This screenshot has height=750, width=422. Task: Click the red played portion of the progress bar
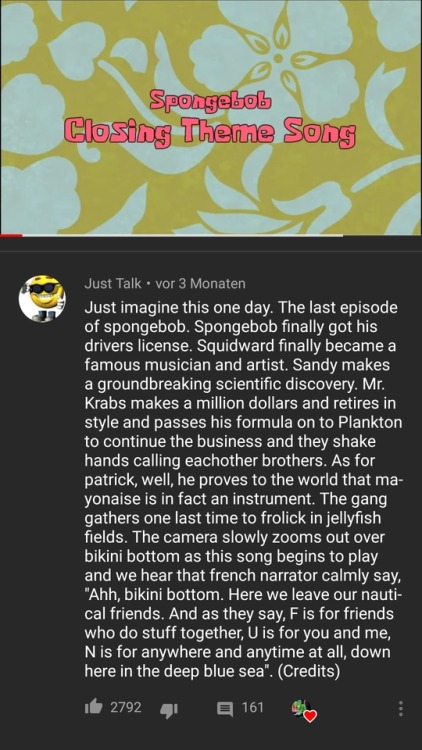[11, 235]
